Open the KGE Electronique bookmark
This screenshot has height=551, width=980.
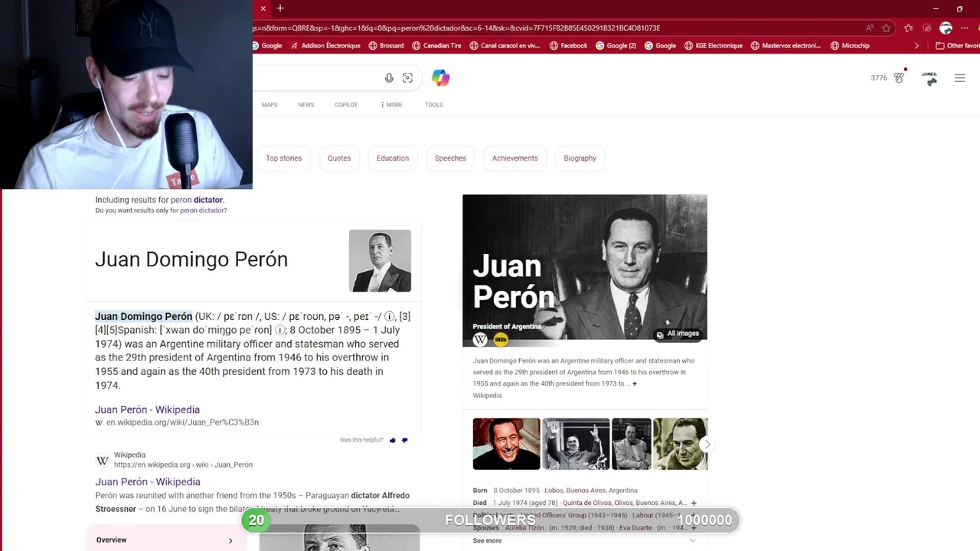coord(714,46)
